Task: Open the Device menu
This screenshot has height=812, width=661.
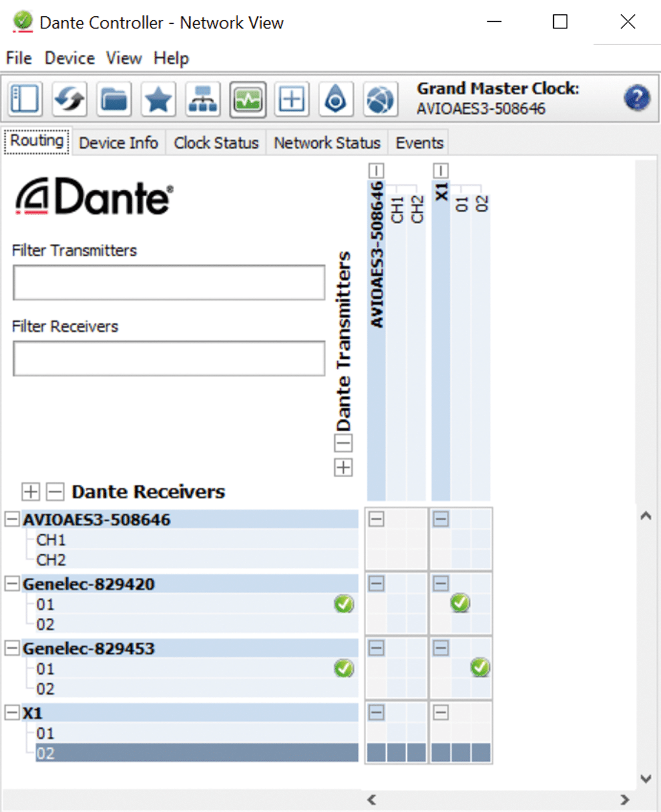Action: [x=70, y=58]
